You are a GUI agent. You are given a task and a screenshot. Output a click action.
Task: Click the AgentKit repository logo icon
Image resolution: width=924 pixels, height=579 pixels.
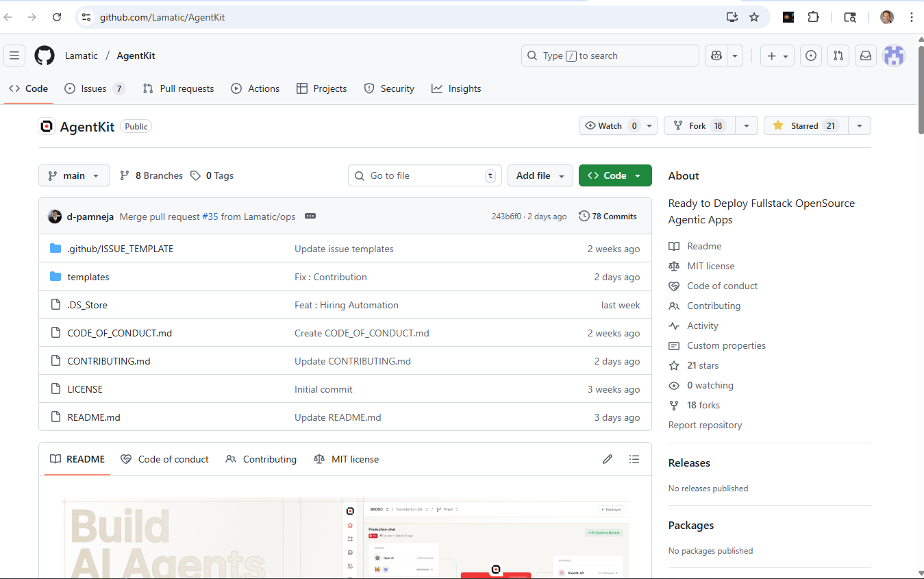click(47, 126)
